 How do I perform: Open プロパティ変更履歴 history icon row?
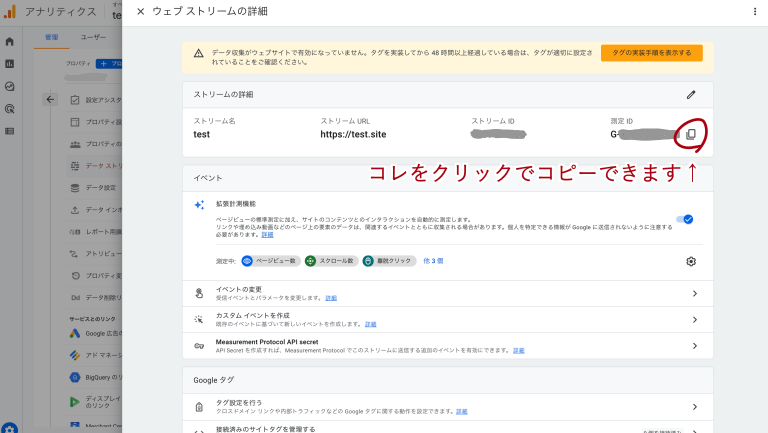[x=96, y=276]
